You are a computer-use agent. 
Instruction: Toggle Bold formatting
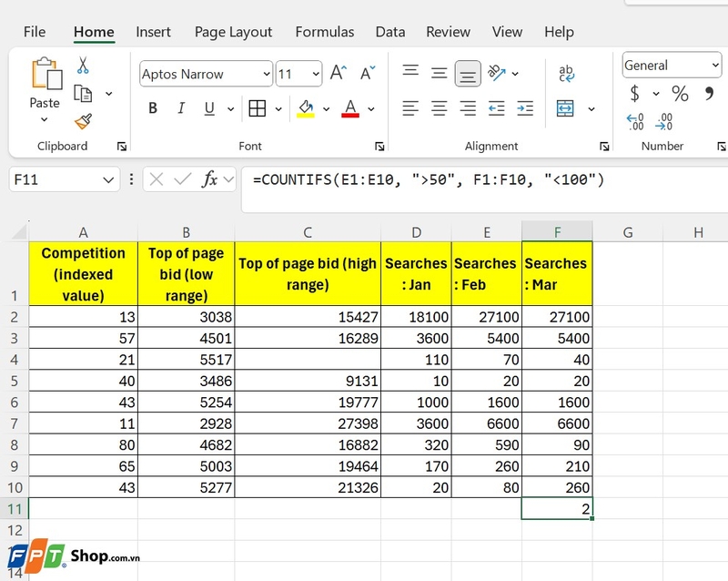(153, 108)
